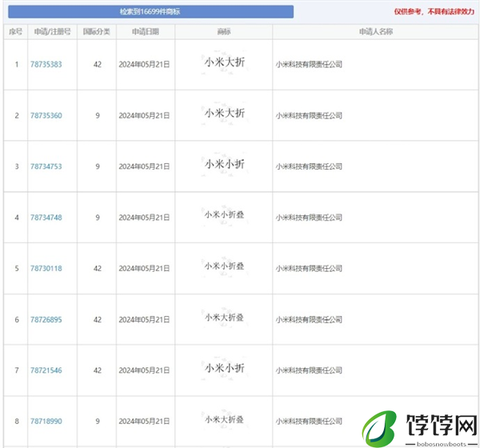
Task: Click the 小米大折 trademark image in row 2
Action: click(x=224, y=114)
